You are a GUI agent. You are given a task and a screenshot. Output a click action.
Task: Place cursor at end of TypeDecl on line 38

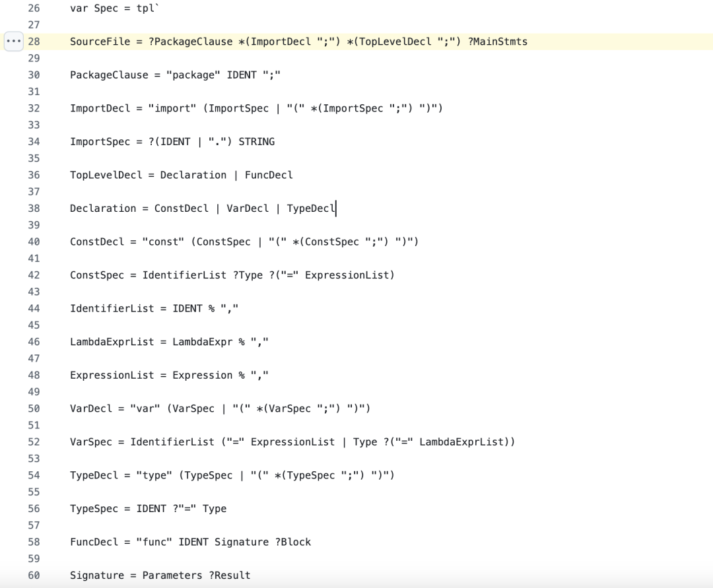click(335, 208)
